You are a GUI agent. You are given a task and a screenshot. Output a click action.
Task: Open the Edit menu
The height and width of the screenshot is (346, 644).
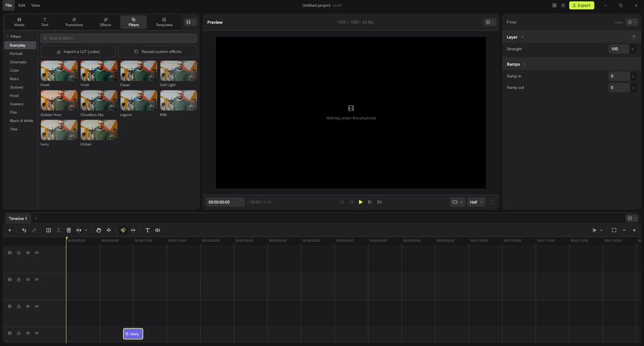(x=22, y=6)
